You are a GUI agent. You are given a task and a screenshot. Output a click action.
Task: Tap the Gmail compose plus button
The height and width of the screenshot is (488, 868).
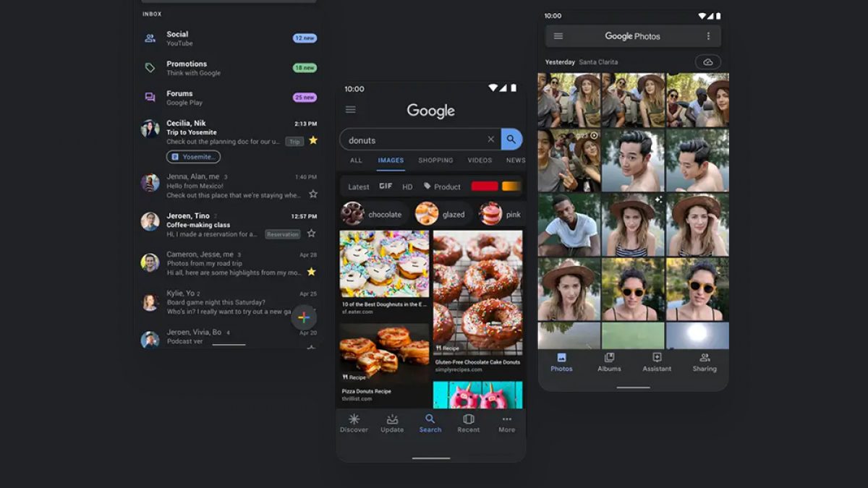tap(304, 317)
